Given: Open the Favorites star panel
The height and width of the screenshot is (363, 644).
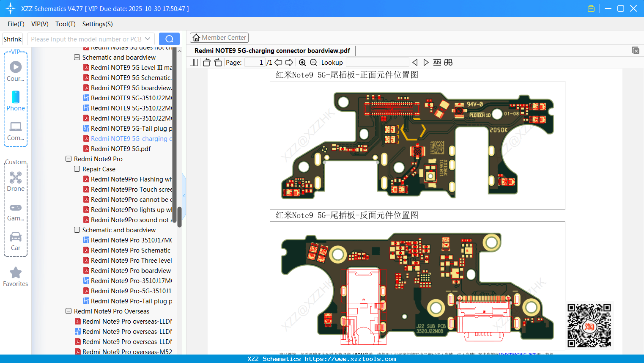Looking at the screenshot, I should click(x=16, y=273).
